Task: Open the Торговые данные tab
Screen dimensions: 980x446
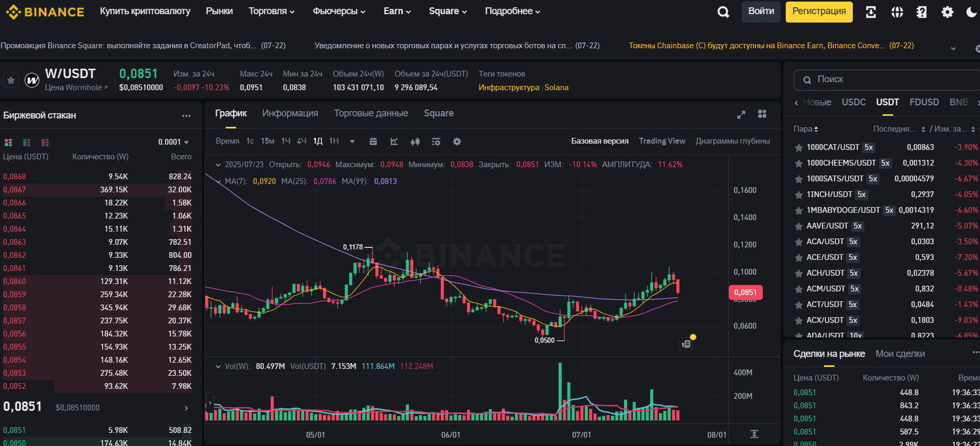Action: 371,113
